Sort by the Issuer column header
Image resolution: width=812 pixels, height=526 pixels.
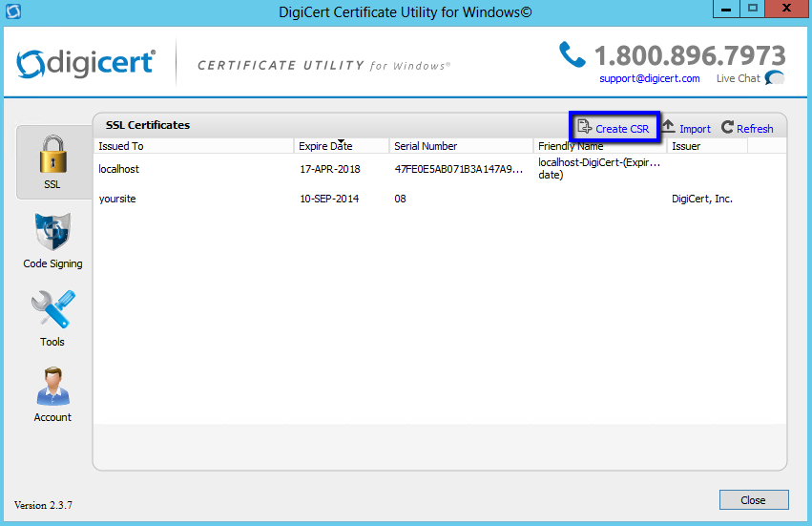coord(707,146)
